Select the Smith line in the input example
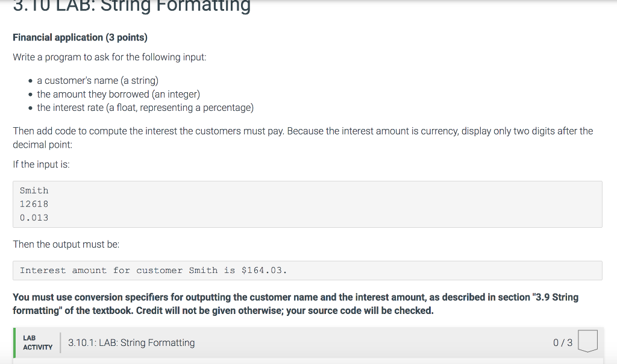Image resolution: width=617 pixels, height=364 pixels. (x=34, y=190)
